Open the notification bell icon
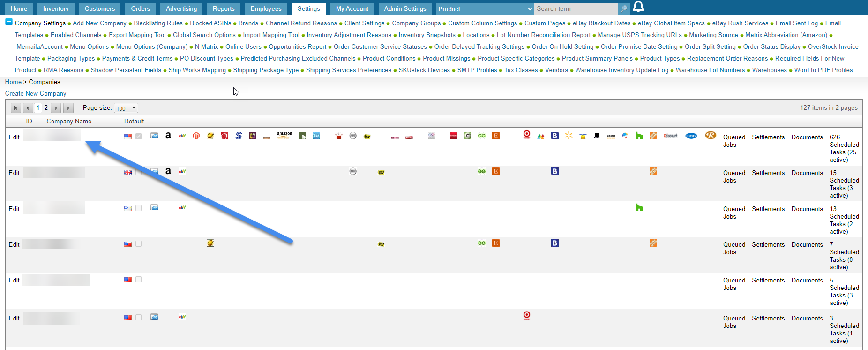 coord(638,7)
